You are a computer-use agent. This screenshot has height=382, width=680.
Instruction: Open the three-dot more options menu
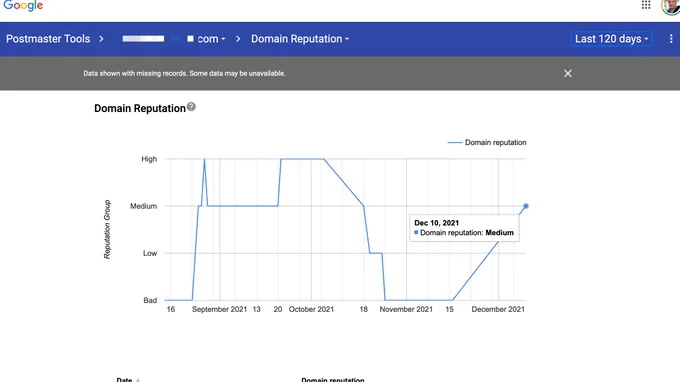(x=670, y=39)
